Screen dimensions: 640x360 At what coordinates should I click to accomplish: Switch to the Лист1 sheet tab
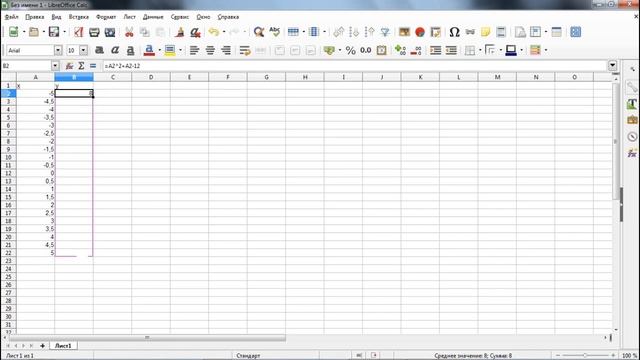(x=63, y=346)
